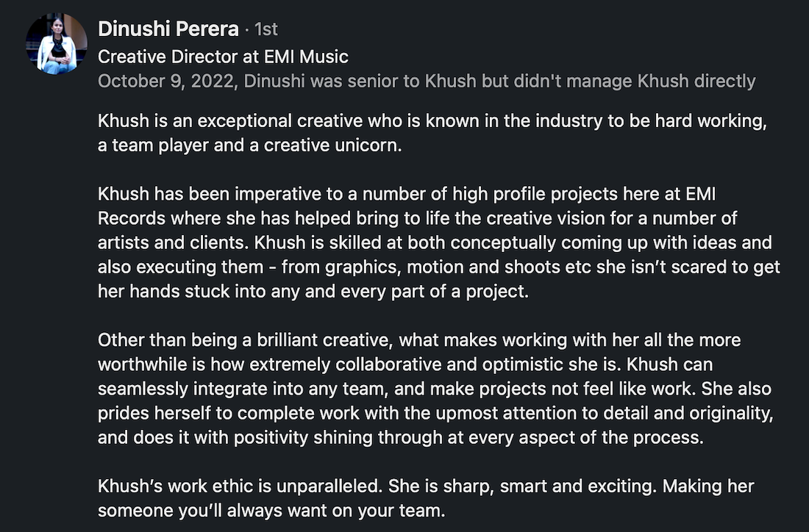Click the line starting 'artists and clients'
Image resolution: width=809 pixels, height=532 pixels.
coord(435,242)
